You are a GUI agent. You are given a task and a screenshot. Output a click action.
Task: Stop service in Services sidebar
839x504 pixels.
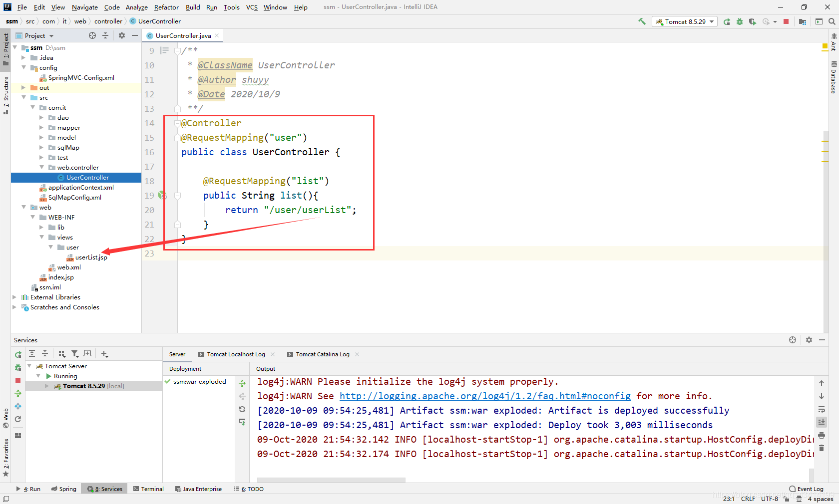click(18, 380)
